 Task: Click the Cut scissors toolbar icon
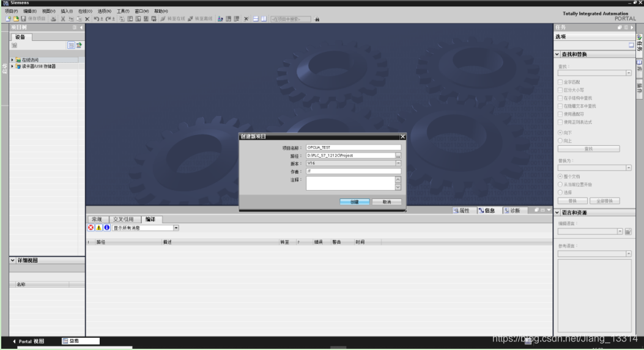[63, 19]
